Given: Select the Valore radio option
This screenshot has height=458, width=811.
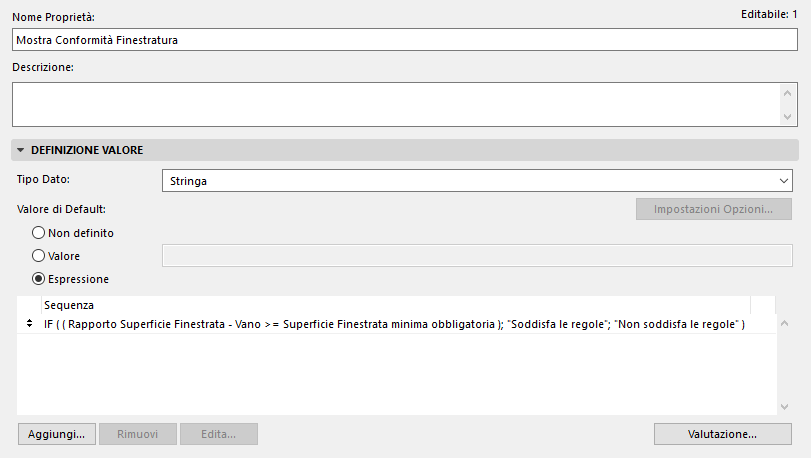Looking at the screenshot, I should pyautogui.click(x=39, y=256).
